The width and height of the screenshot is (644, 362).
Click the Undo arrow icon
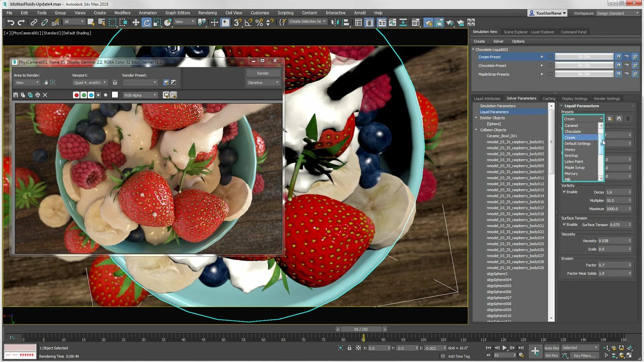pyautogui.click(x=10, y=22)
